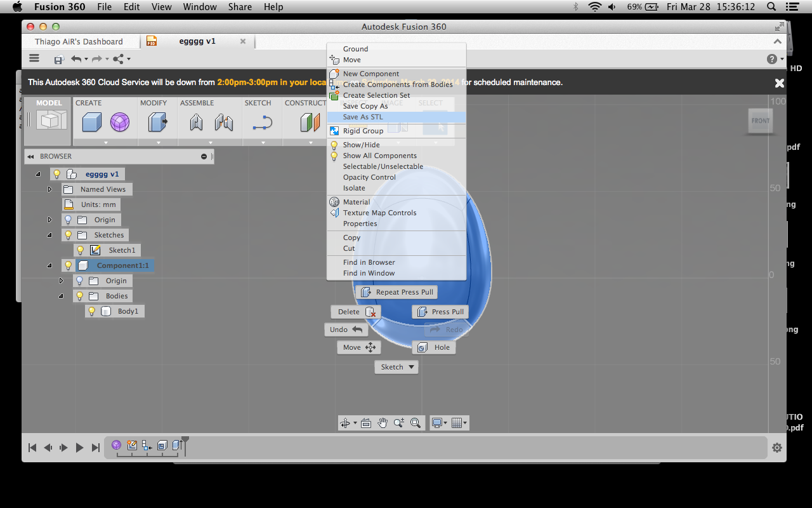Open the MODIFY panel dropdown arrow

pos(159,142)
